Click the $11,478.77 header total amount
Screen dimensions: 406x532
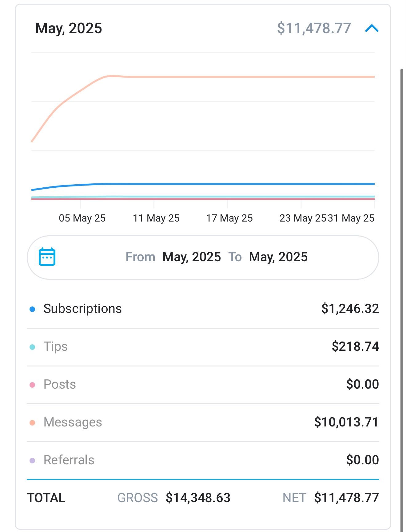(x=314, y=28)
